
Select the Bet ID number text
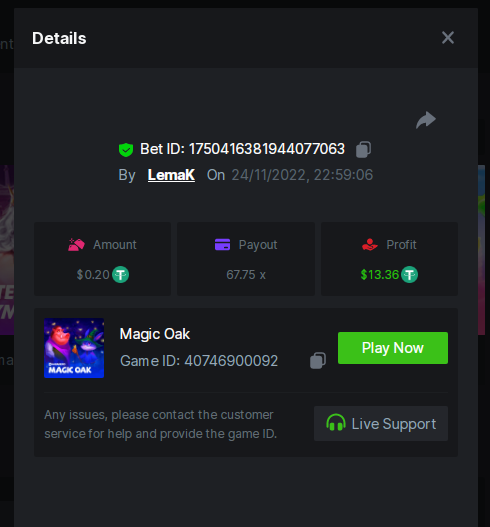[267, 149]
